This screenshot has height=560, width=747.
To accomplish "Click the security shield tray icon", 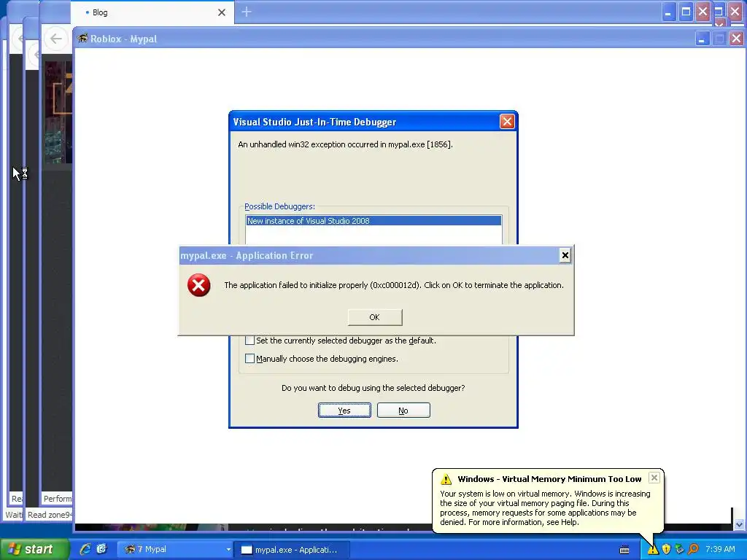I will (x=667, y=550).
